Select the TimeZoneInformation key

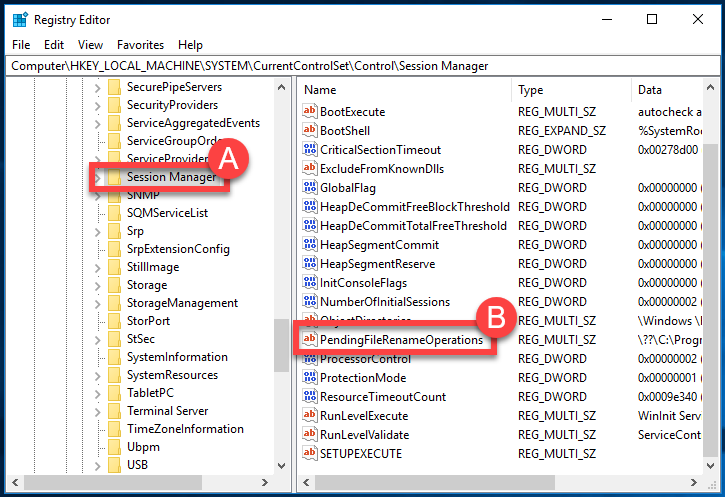185,429
